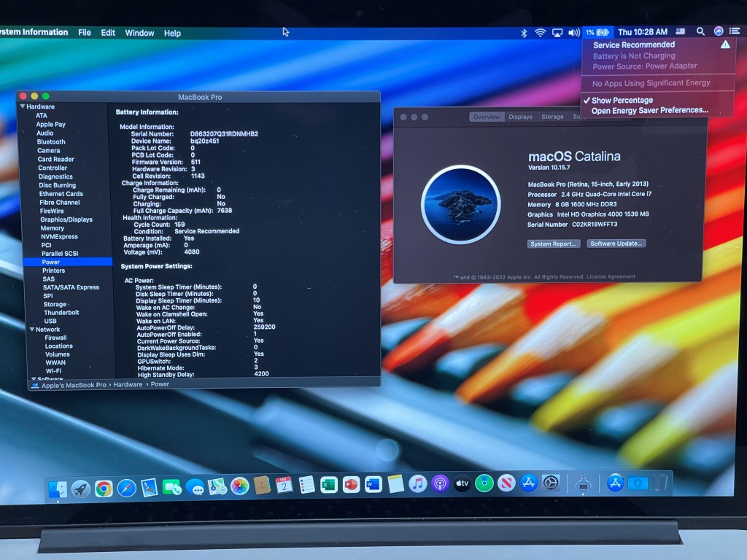Open the Mail stamp icon in Dock
This screenshot has height=560, width=747.
(150, 487)
